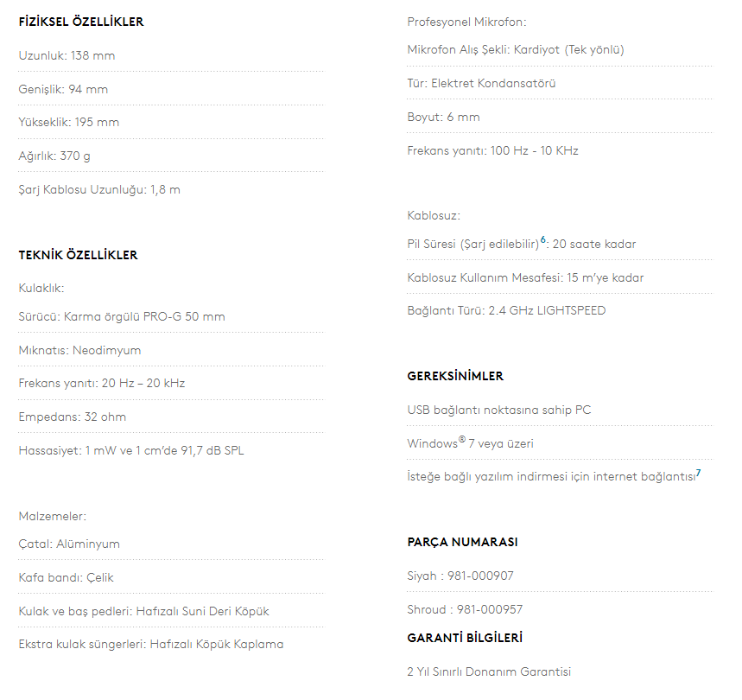
Task: Select the Sürücü PRO-G 50 mm line
Action: [x=122, y=316]
